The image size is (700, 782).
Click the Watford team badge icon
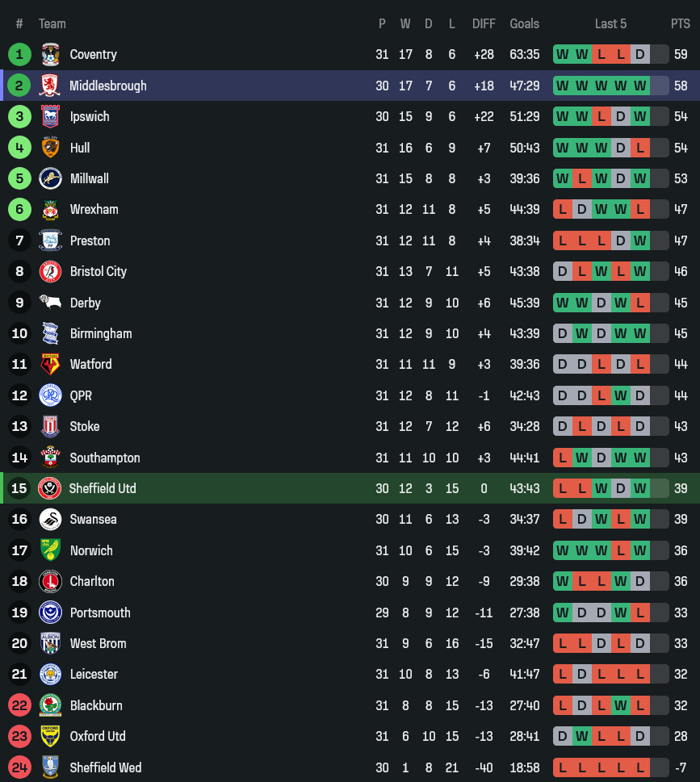pyautogui.click(x=50, y=365)
